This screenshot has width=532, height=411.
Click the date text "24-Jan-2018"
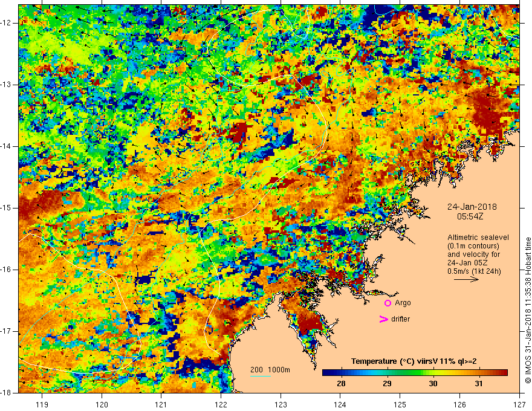tap(472, 207)
